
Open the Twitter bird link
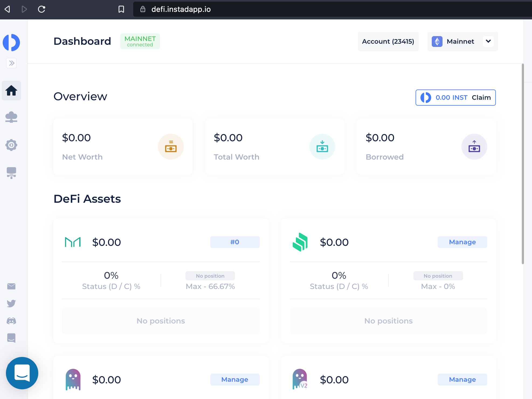point(11,303)
